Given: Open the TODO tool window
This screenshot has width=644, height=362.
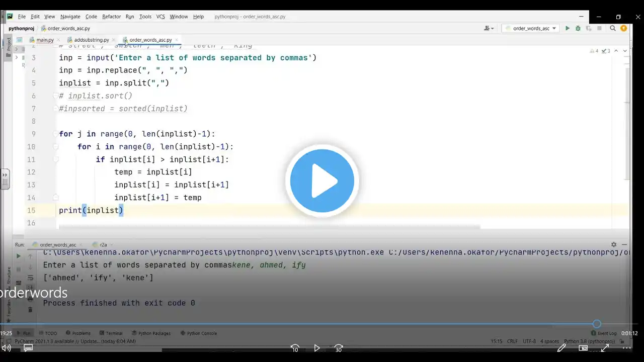Looking at the screenshot, I should [x=48, y=333].
